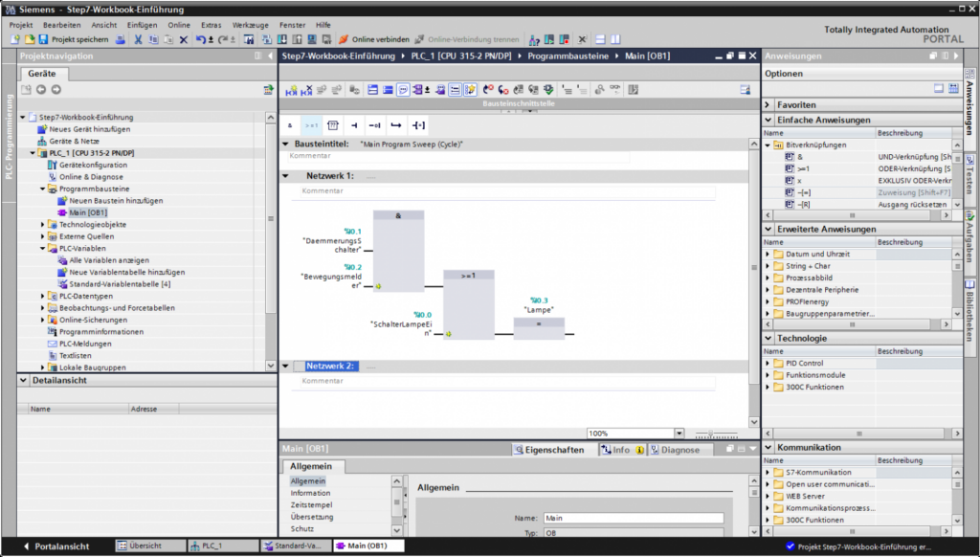Open the zoom level 100% dropdown
980x557 pixels.
pos(679,434)
